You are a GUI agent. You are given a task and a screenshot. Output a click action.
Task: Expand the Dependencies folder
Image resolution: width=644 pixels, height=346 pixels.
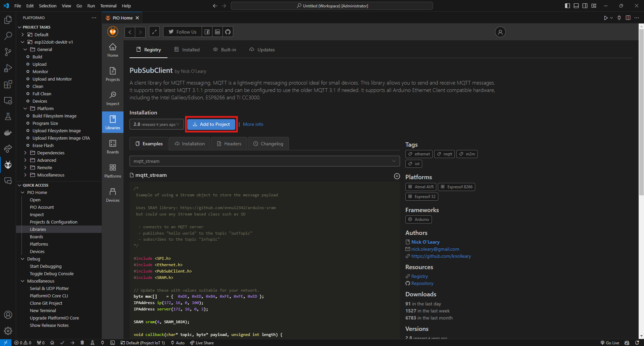(25, 153)
